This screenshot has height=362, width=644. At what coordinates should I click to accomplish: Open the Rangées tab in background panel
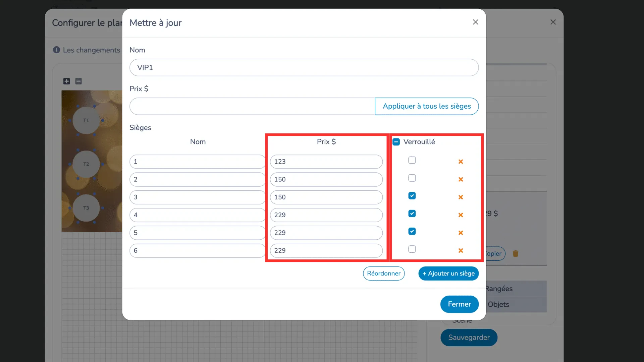499,289
